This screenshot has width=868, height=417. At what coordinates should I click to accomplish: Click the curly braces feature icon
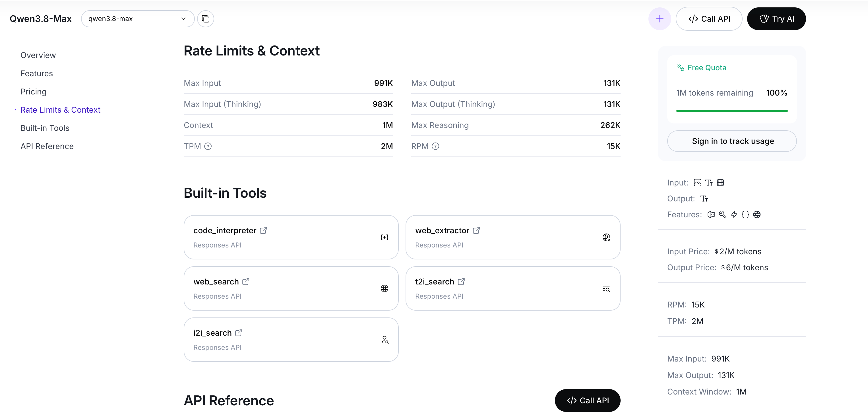(x=745, y=215)
